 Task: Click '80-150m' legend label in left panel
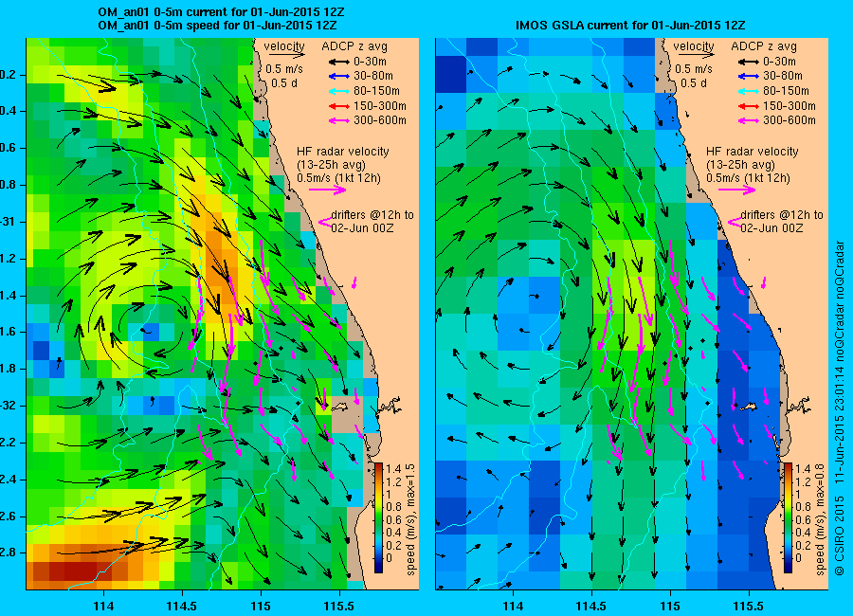(376, 91)
